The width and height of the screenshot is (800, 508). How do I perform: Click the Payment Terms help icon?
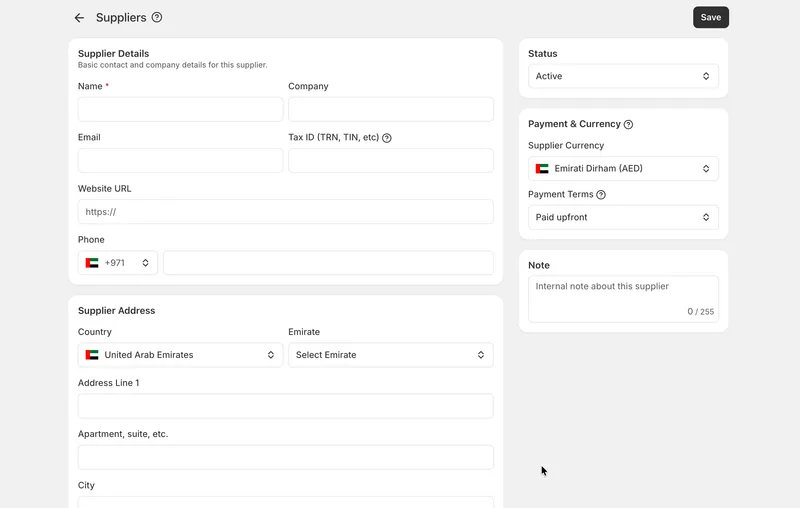[601, 195]
